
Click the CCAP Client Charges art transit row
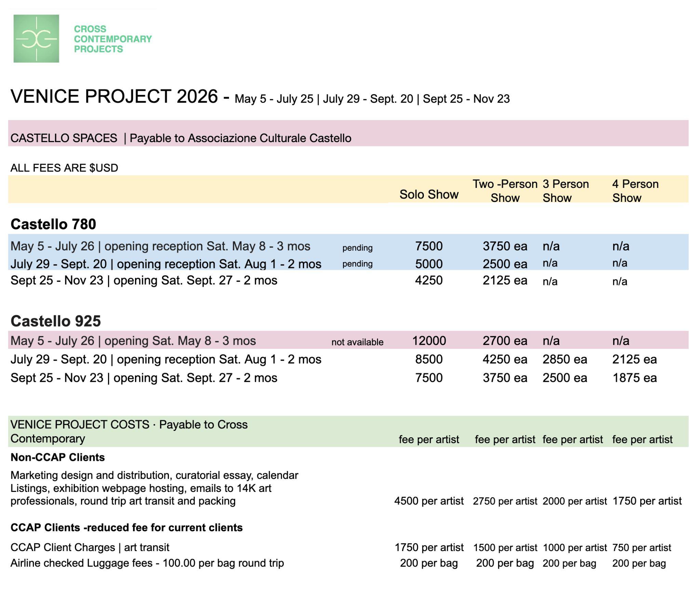(x=90, y=547)
